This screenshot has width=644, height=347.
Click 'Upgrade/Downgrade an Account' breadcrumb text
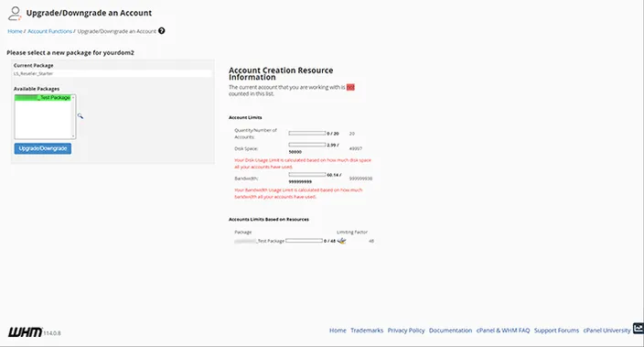[117, 31]
